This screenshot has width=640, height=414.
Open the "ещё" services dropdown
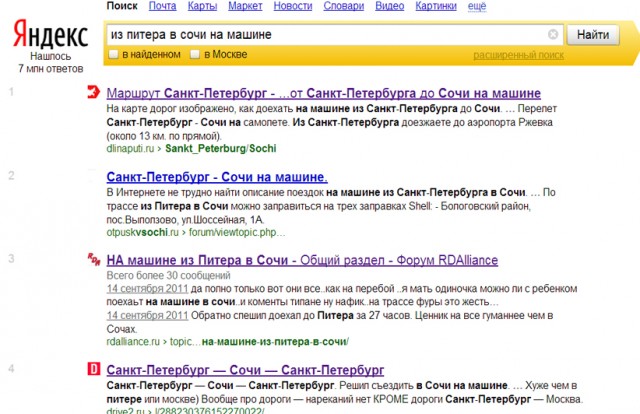click(x=477, y=7)
